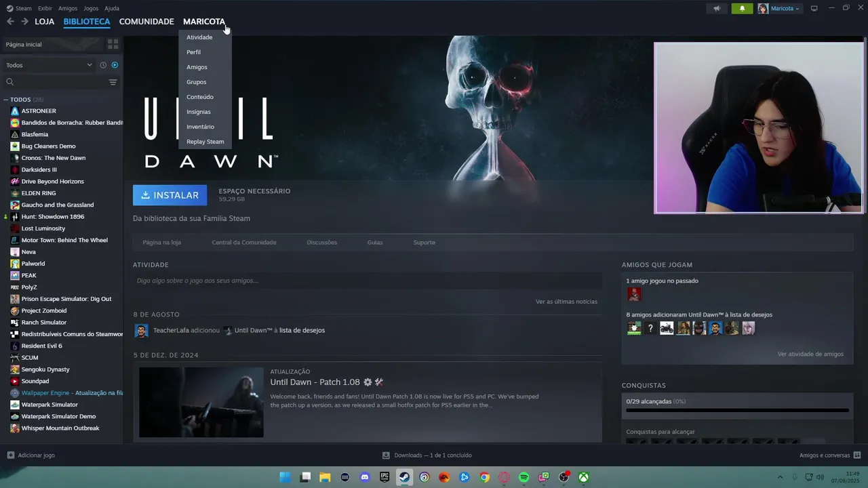Click the blue INSTALAR button

pos(170,195)
